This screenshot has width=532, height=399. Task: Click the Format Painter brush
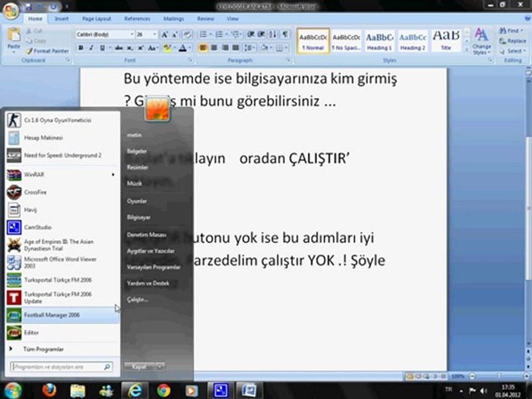pyautogui.click(x=29, y=51)
